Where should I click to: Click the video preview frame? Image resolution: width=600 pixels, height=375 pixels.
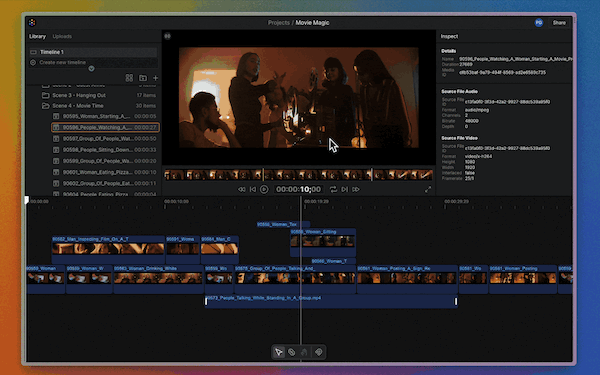298,97
